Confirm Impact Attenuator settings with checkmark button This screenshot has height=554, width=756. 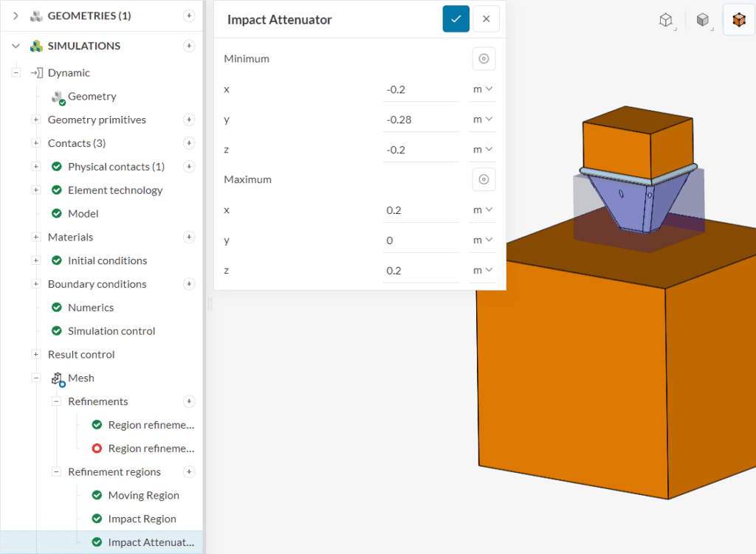click(x=456, y=19)
